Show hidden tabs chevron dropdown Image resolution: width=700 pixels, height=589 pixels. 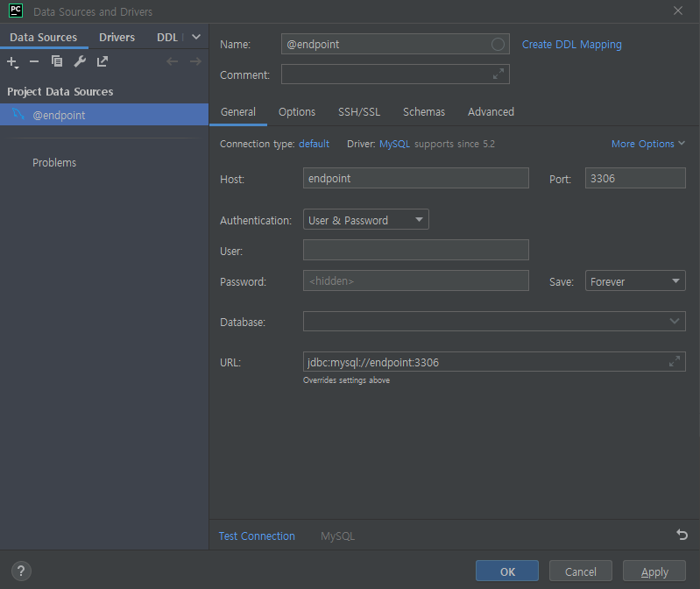point(196,37)
